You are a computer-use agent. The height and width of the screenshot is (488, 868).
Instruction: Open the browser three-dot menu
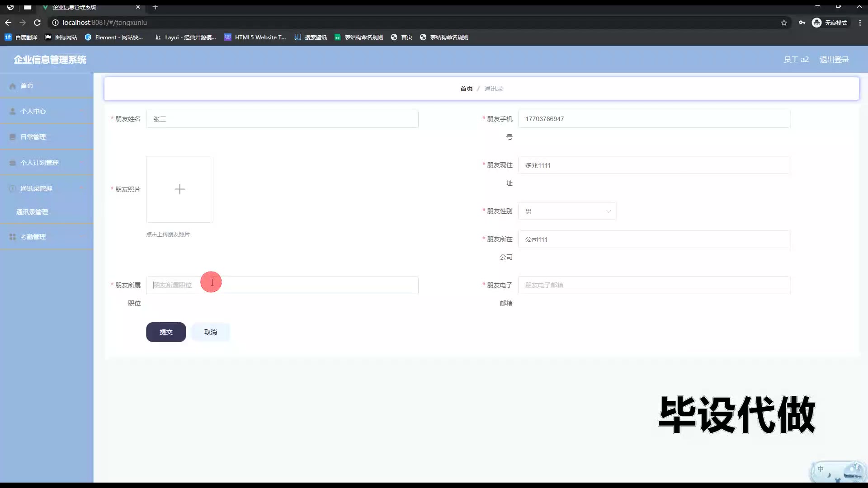pyautogui.click(x=860, y=23)
